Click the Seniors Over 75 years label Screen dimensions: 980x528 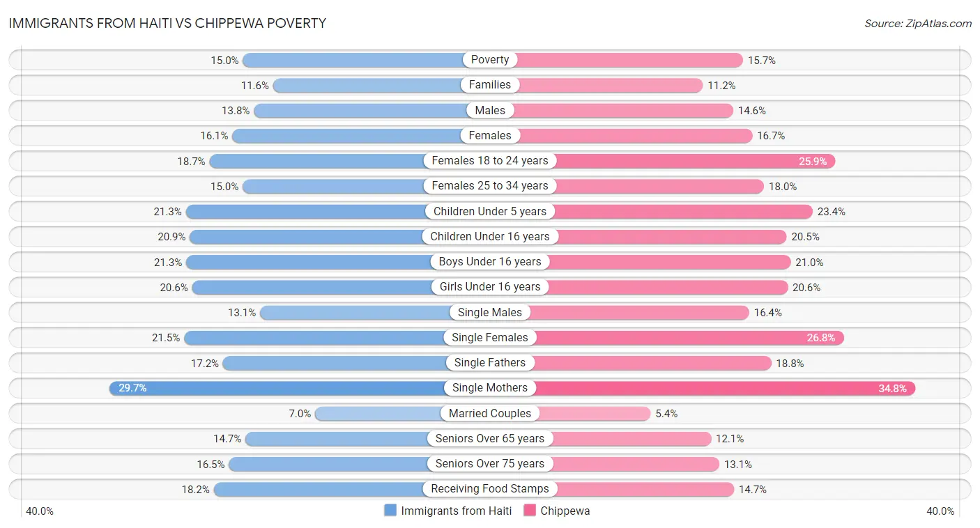click(490, 464)
